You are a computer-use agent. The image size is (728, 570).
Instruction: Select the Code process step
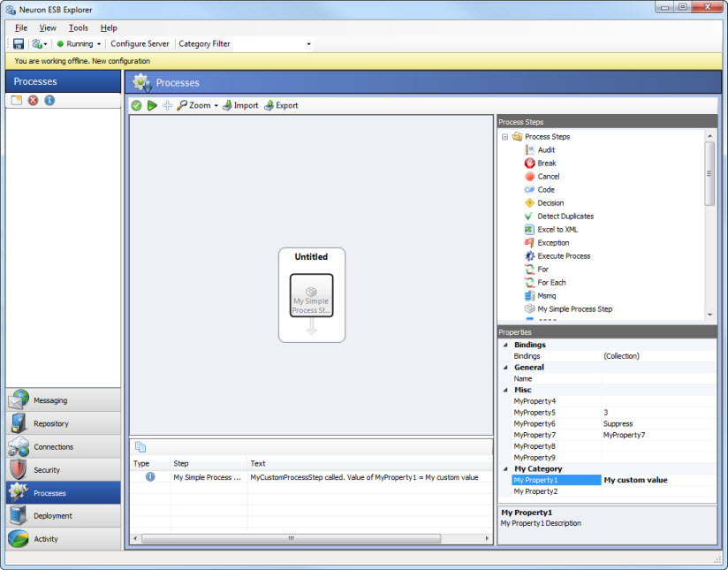546,189
